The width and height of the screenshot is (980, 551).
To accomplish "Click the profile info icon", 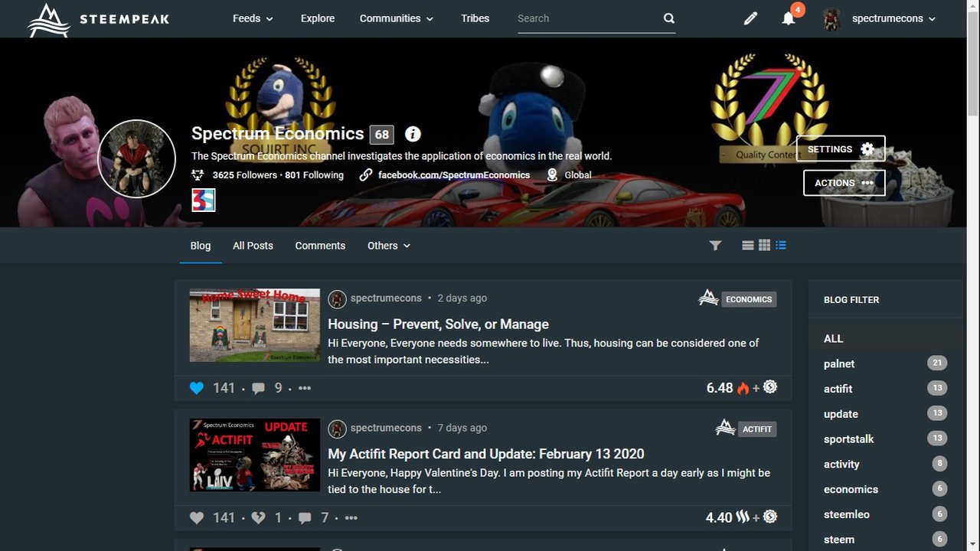I will click(413, 134).
